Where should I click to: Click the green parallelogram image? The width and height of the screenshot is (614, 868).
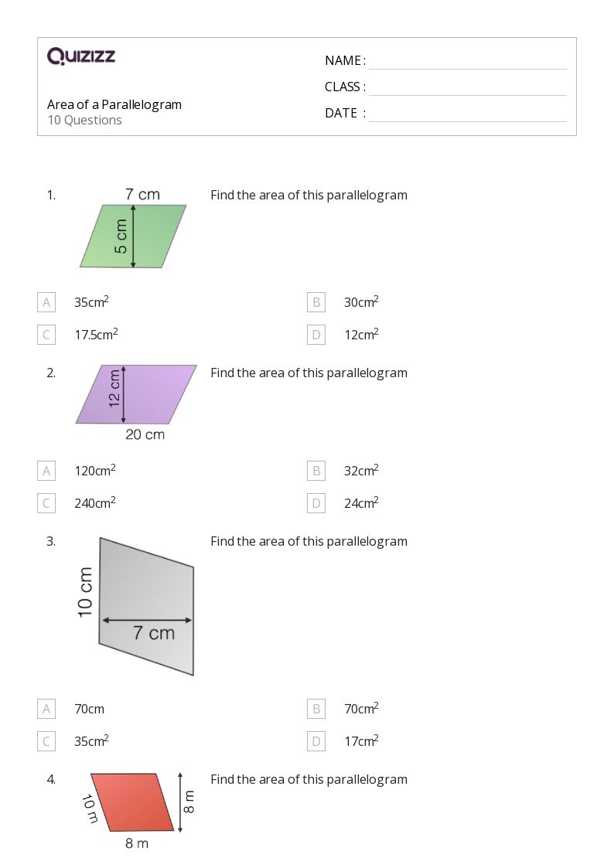tap(133, 228)
